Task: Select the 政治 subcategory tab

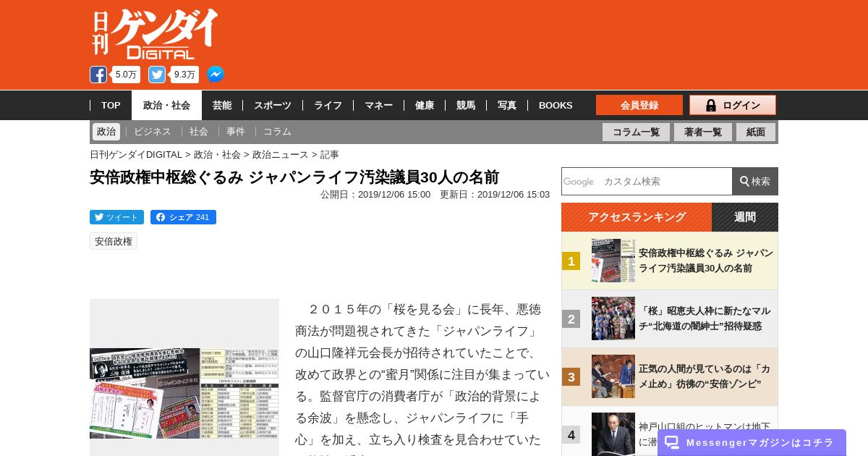Action: click(x=106, y=132)
